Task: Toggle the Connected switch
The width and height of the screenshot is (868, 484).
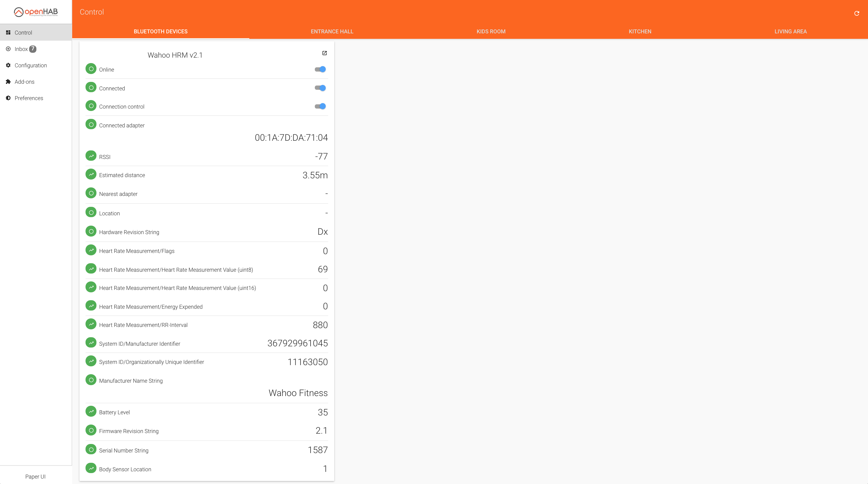Action: (x=320, y=88)
